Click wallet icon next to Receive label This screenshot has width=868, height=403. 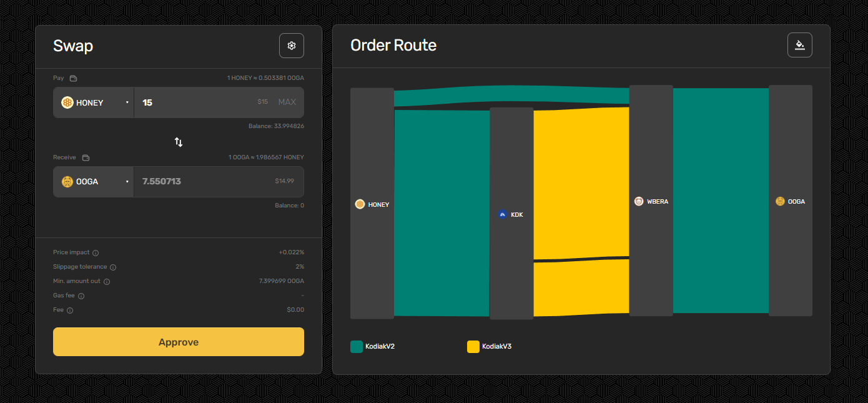point(86,158)
